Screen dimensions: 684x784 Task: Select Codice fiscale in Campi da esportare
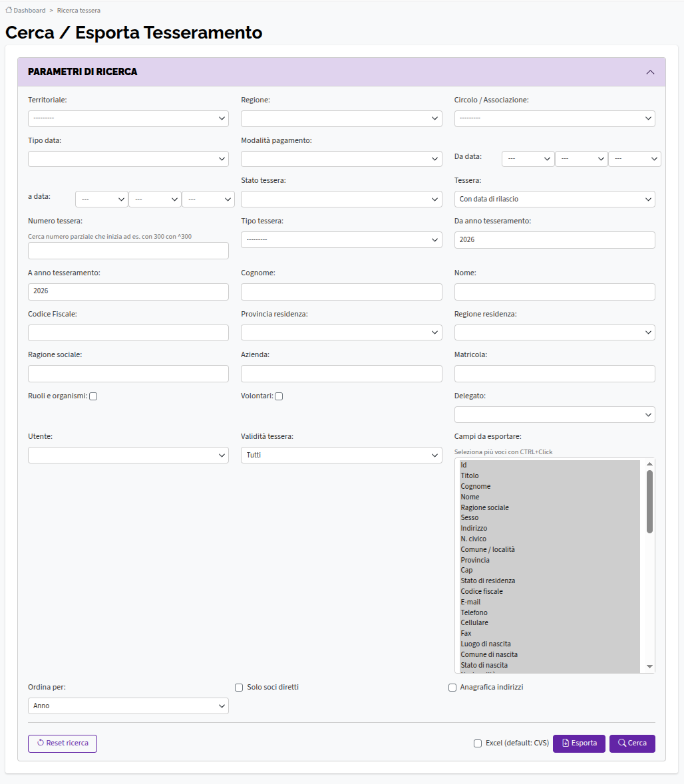pyautogui.click(x=550, y=592)
